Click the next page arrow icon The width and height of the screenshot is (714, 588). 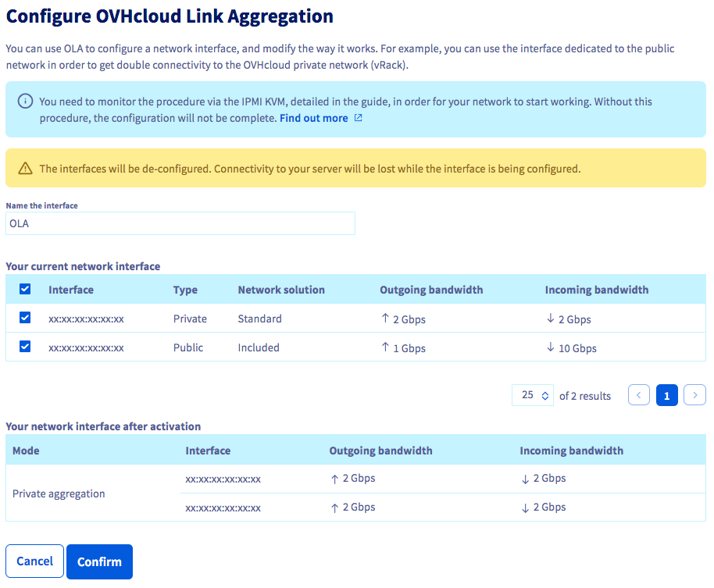pyautogui.click(x=694, y=395)
